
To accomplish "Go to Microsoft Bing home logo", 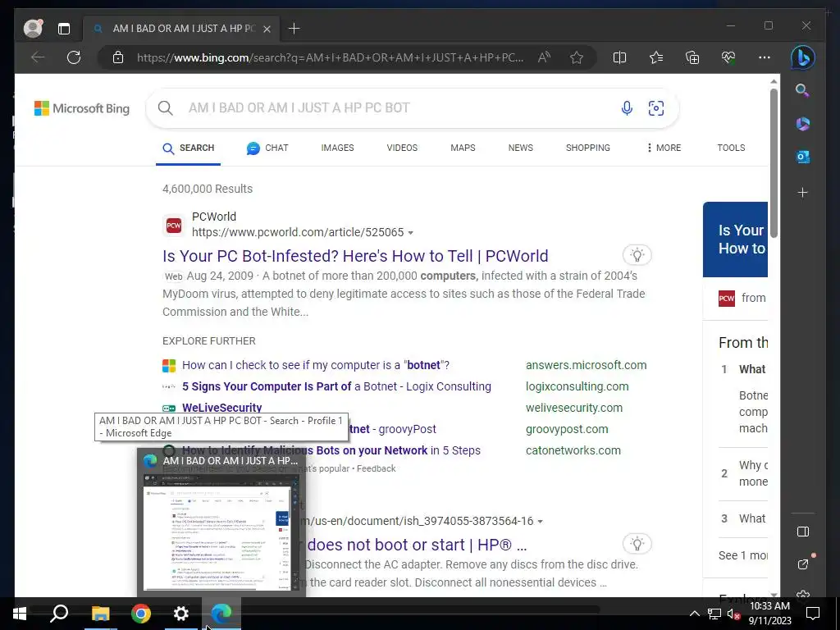I will [82, 108].
